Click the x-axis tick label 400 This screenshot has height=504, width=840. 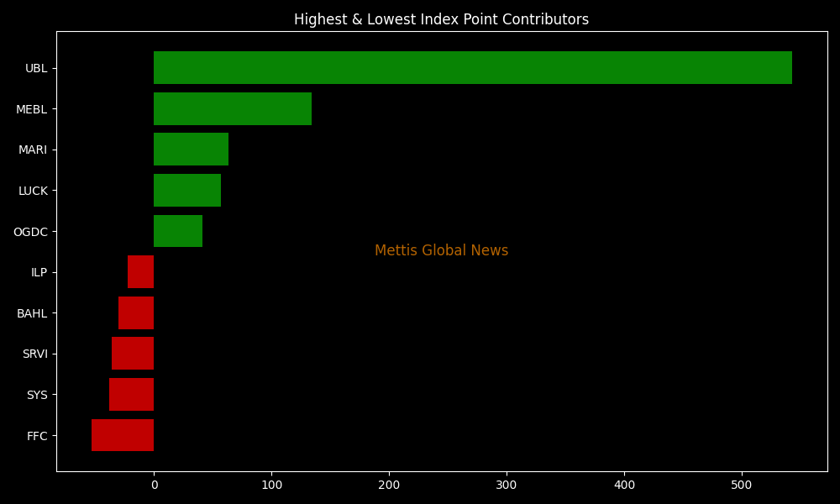coord(624,486)
